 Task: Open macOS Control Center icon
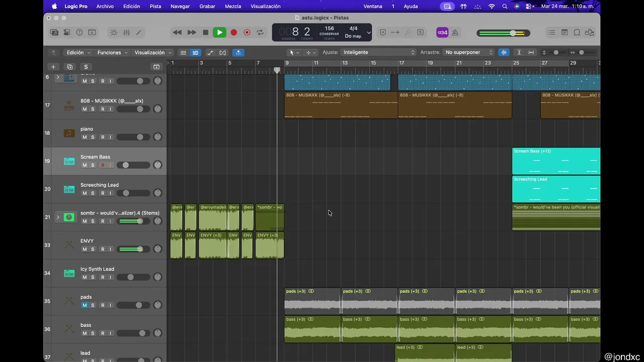coord(529,6)
